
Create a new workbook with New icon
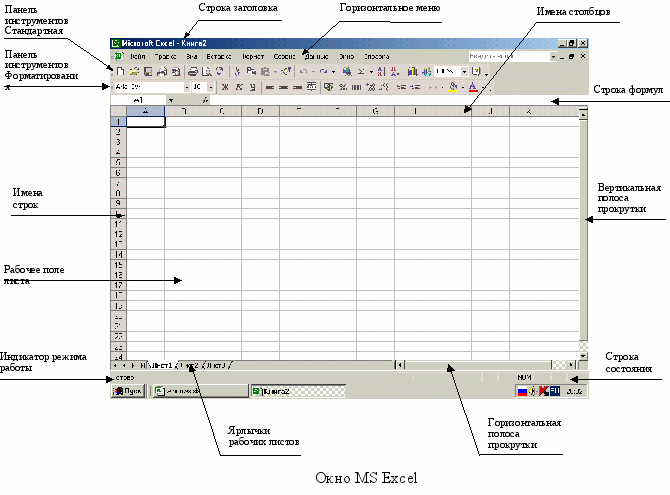point(120,71)
